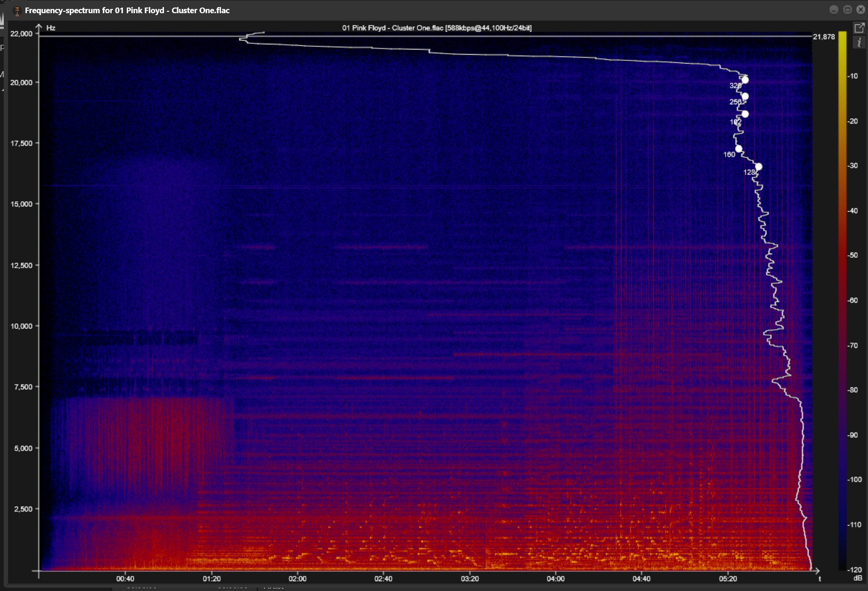This screenshot has height=591, width=868.
Task: Click the file info header with 588kbps text
Action: (x=437, y=28)
